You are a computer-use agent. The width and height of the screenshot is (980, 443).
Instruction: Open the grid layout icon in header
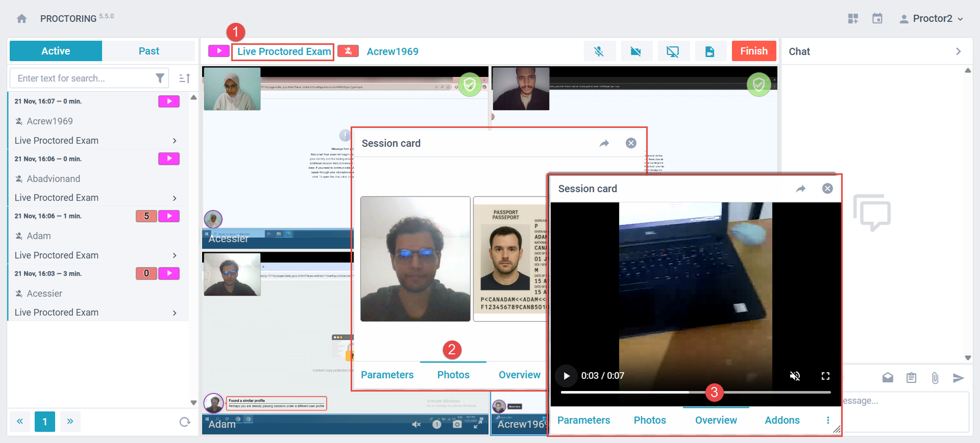853,19
